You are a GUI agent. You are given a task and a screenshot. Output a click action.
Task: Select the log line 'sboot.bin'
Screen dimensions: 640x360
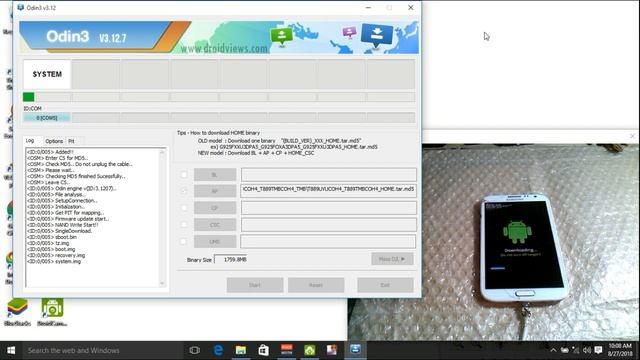52,237
